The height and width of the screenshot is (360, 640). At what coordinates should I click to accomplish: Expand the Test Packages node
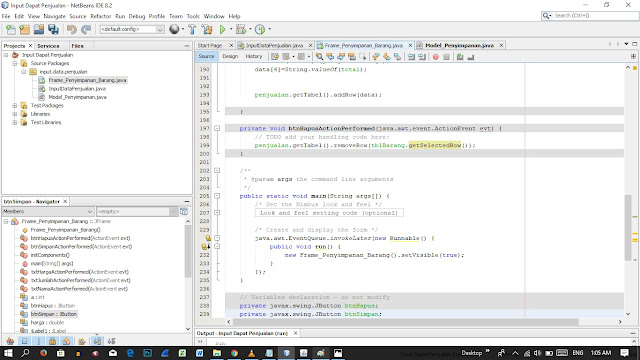(15, 105)
